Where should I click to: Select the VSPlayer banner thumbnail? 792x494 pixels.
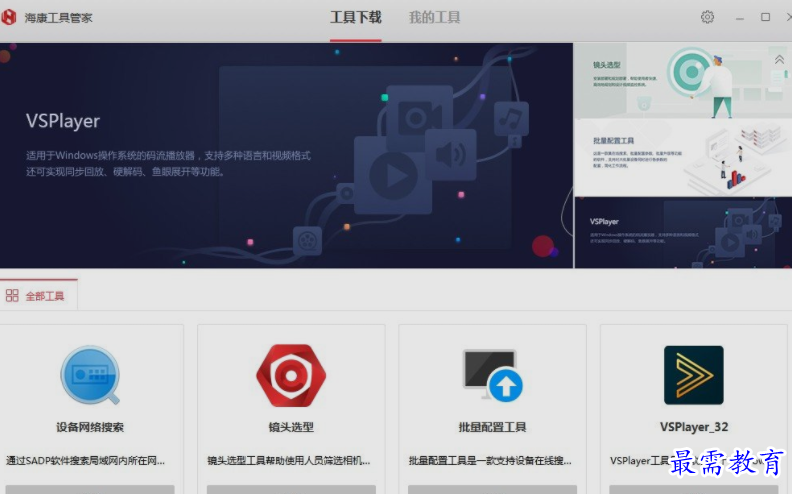point(682,232)
